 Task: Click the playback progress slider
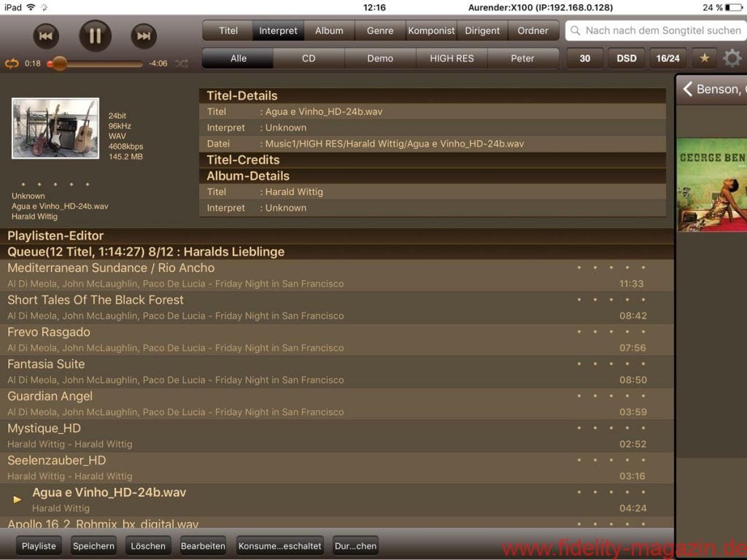point(95,64)
